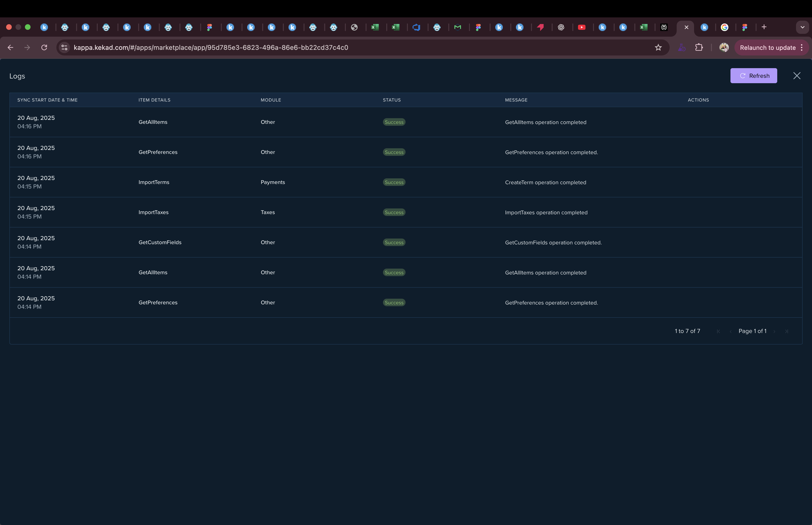
Task: Click the address bar URL
Action: pos(211,48)
